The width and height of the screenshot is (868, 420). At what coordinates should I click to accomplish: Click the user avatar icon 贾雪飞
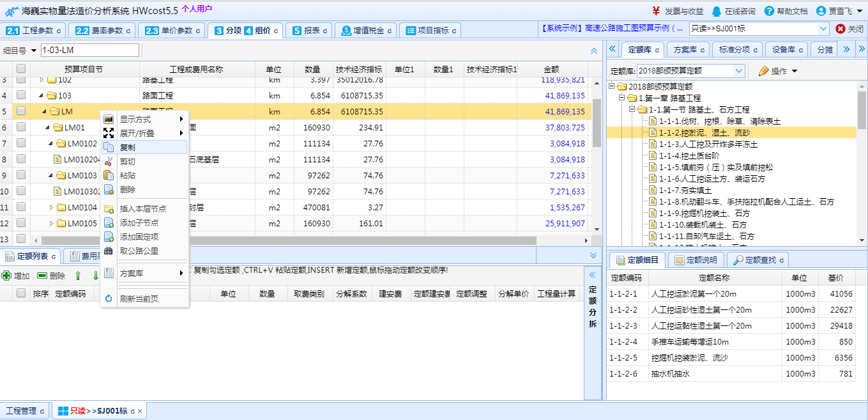point(821,11)
